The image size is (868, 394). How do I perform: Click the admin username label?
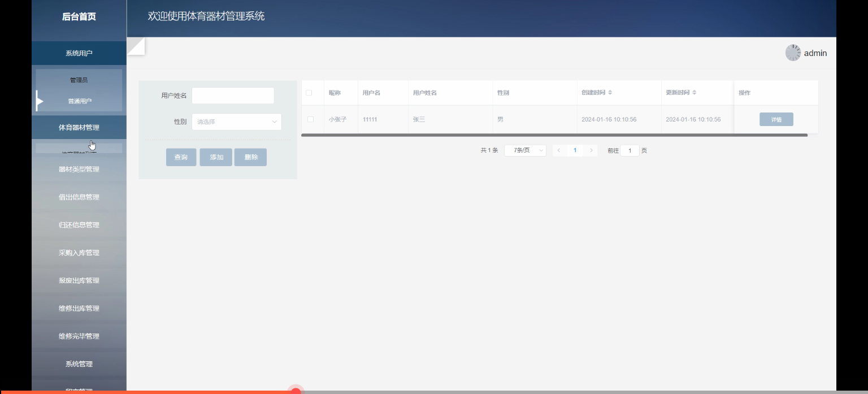(x=815, y=53)
